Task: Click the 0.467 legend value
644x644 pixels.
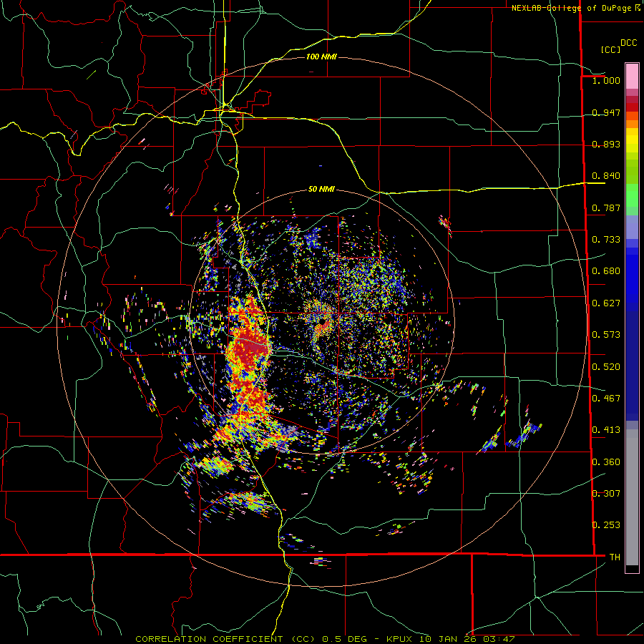Action: point(606,399)
